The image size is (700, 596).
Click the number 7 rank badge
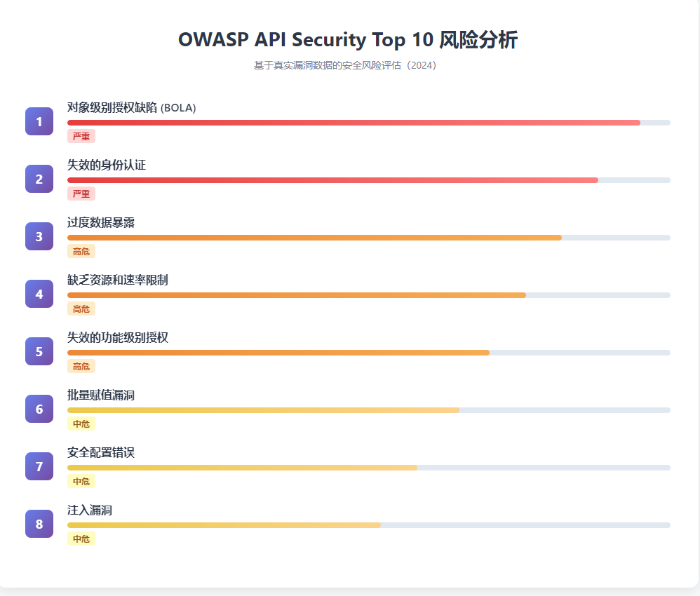tap(39, 466)
